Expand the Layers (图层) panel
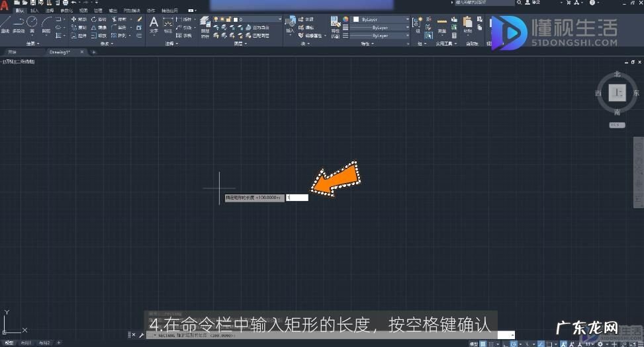644x347 pixels. click(x=240, y=44)
